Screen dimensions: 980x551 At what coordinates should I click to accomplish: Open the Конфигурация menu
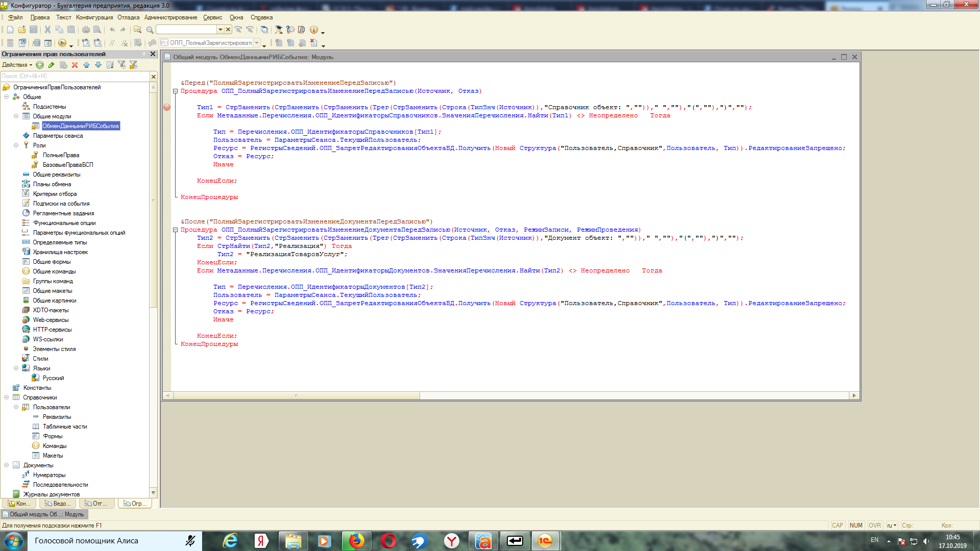[x=94, y=17]
